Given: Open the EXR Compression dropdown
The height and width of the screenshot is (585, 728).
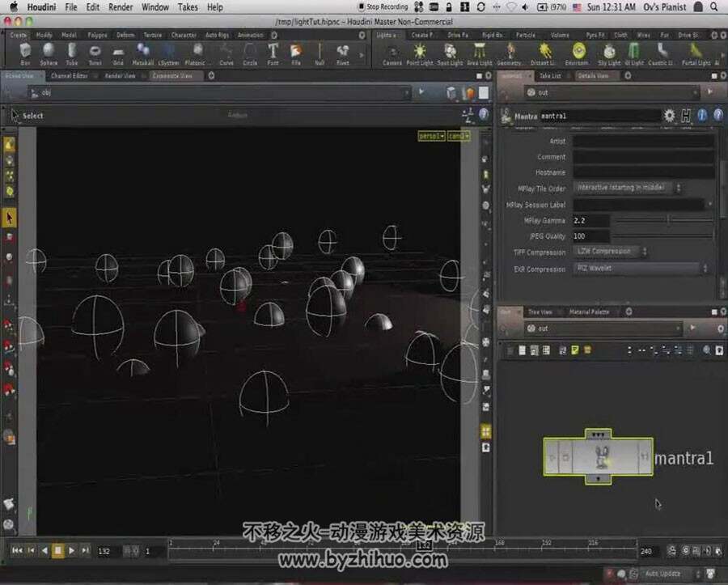Looking at the screenshot, I should click(641, 268).
